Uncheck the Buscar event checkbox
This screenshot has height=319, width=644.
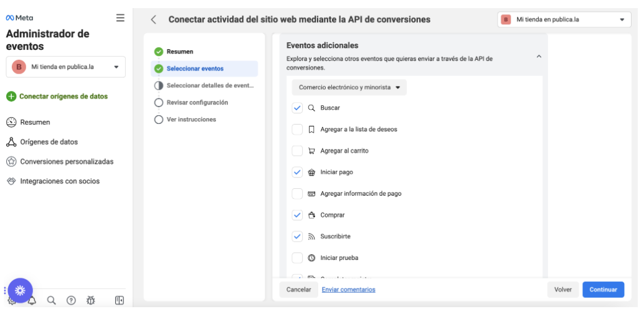coord(297,108)
